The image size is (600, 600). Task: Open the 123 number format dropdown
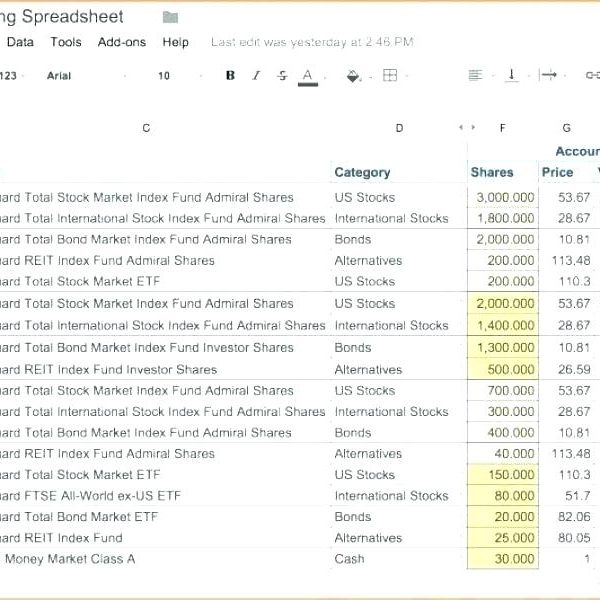pyautogui.click(x=10, y=76)
